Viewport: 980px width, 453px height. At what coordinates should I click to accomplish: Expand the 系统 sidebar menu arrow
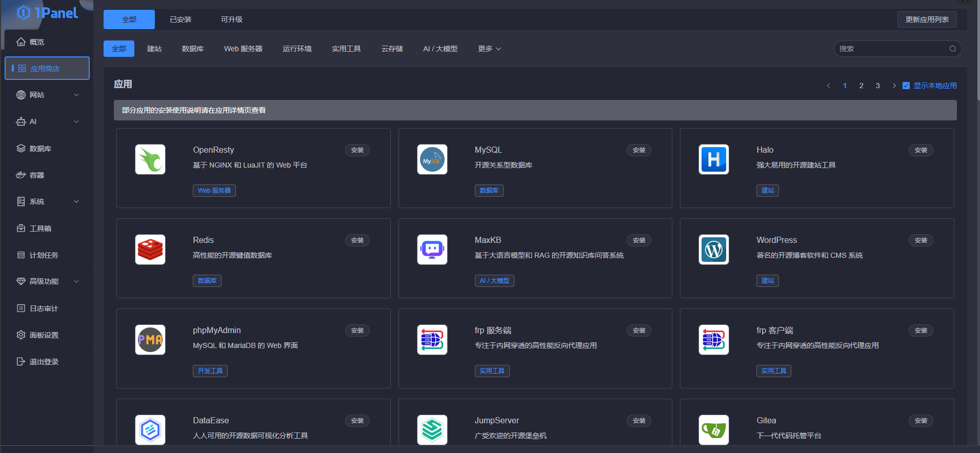tap(76, 202)
